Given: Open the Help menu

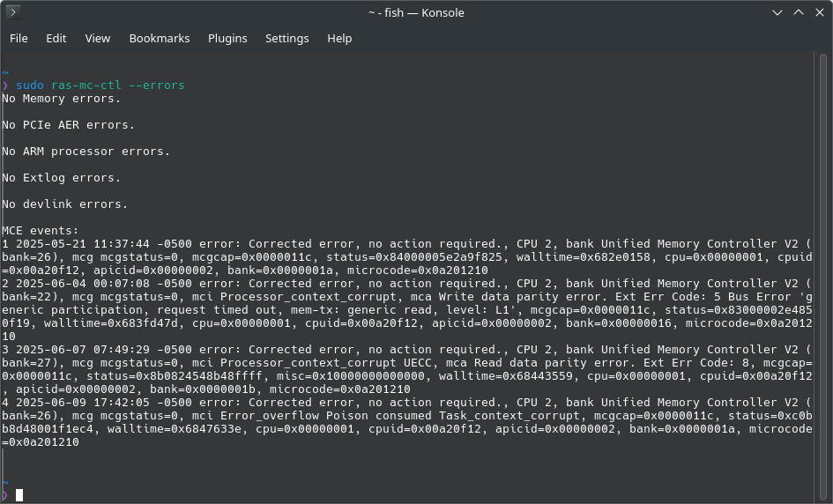Looking at the screenshot, I should click(x=339, y=38).
